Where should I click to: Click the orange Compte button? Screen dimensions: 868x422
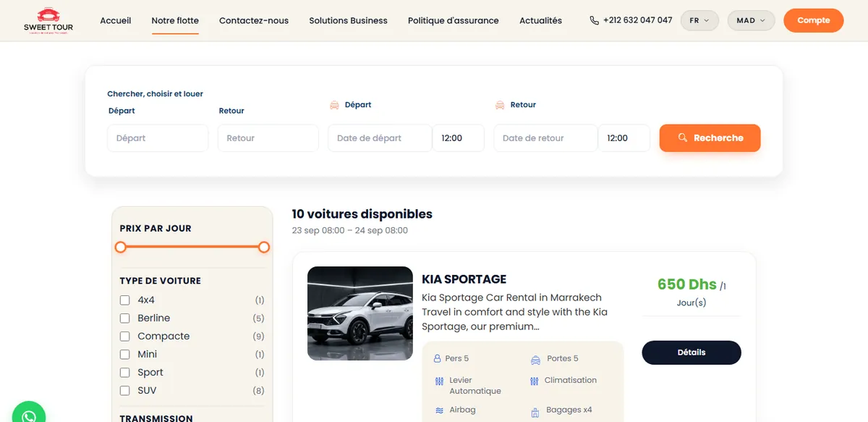[814, 20]
